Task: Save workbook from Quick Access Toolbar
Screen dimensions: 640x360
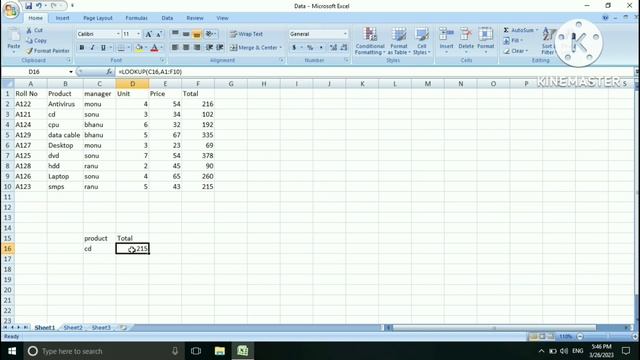Action: [x=28, y=6]
